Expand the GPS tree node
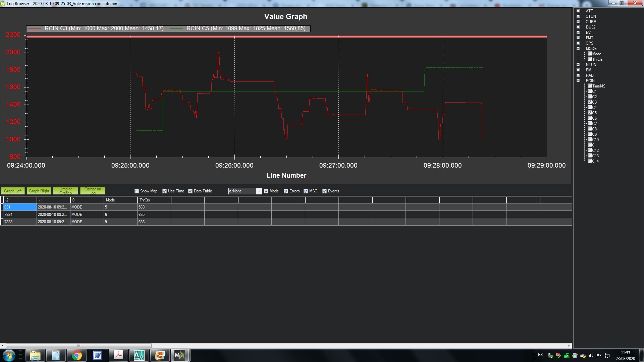 click(x=578, y=43)
